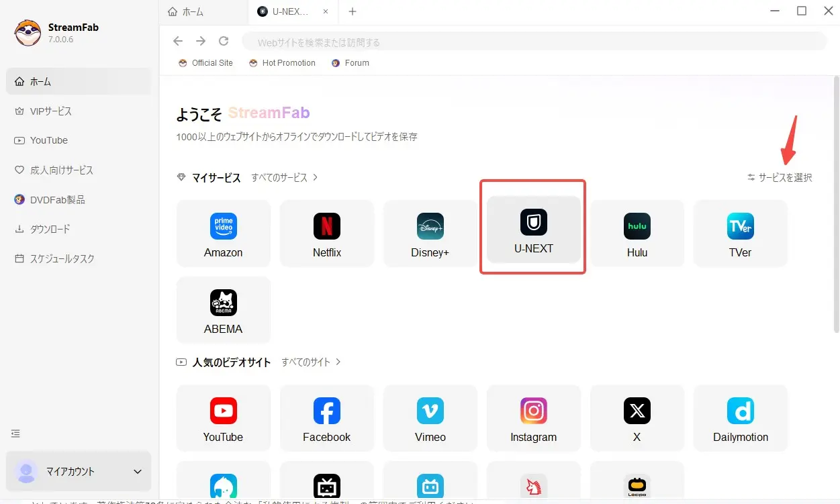Open the ABEMA service tile
The image size is (840, 504).
click(224, 310)
